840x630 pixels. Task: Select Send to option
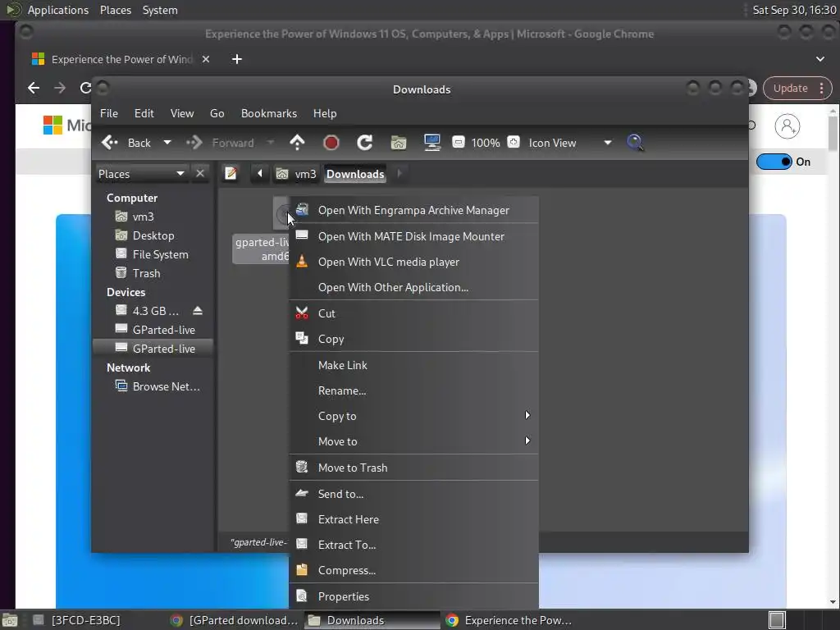(413, 494)
